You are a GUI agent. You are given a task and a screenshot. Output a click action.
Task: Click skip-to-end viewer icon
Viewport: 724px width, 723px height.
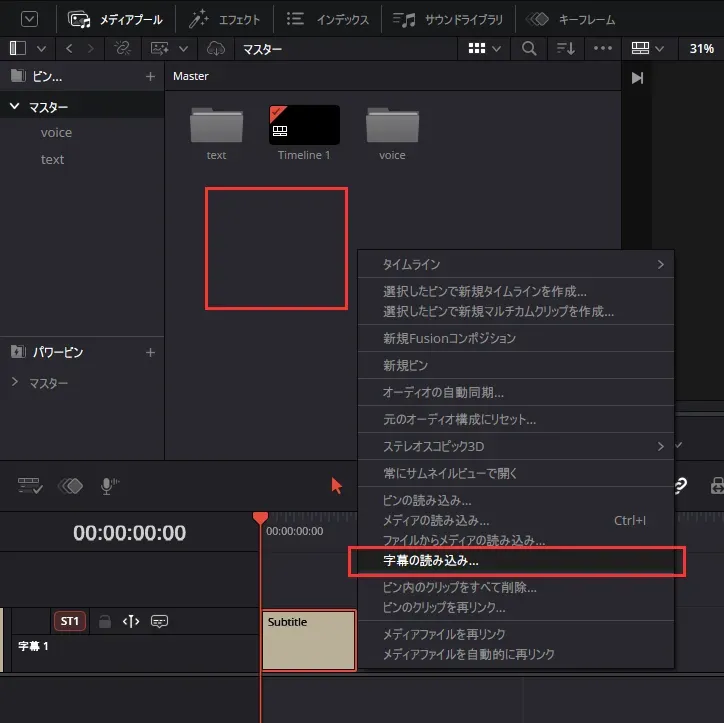pos(637,78)
